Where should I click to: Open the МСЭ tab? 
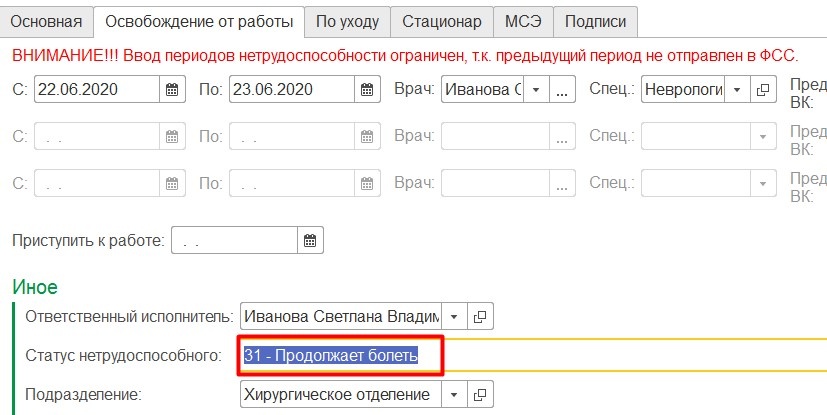tap(523, 21)
